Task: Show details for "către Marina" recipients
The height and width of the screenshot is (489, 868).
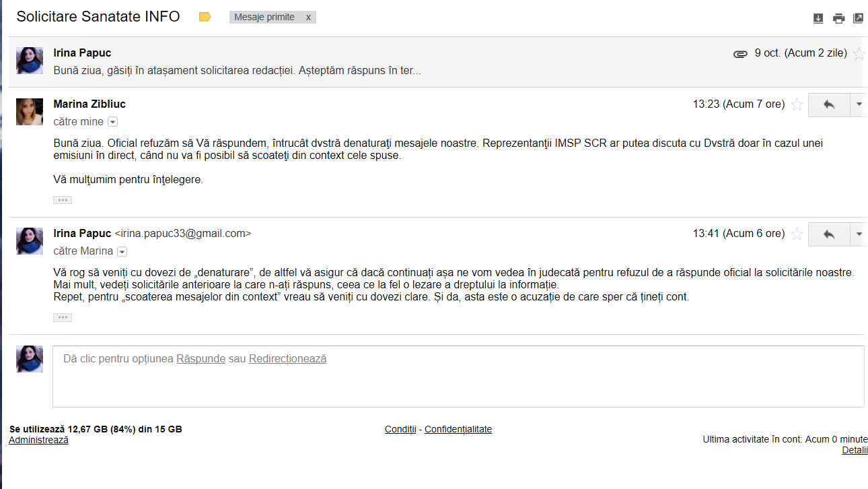Action: click(x=122, y=251)
